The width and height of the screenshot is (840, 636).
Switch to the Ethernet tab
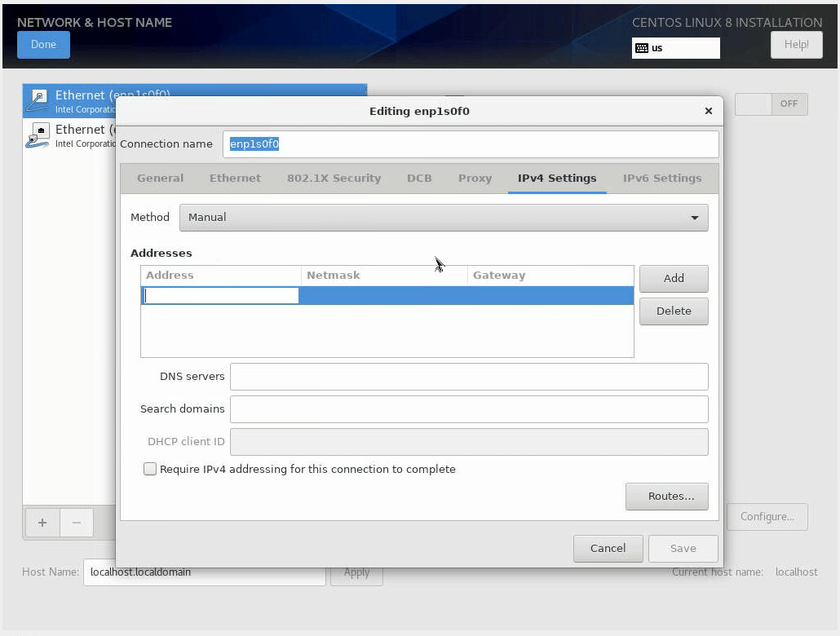click(235, 179)
